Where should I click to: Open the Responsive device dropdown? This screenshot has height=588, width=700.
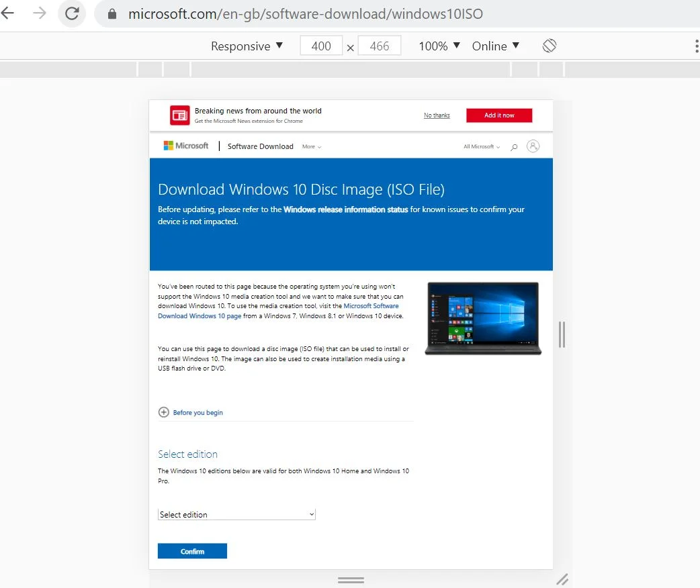[x=247, y=46]
